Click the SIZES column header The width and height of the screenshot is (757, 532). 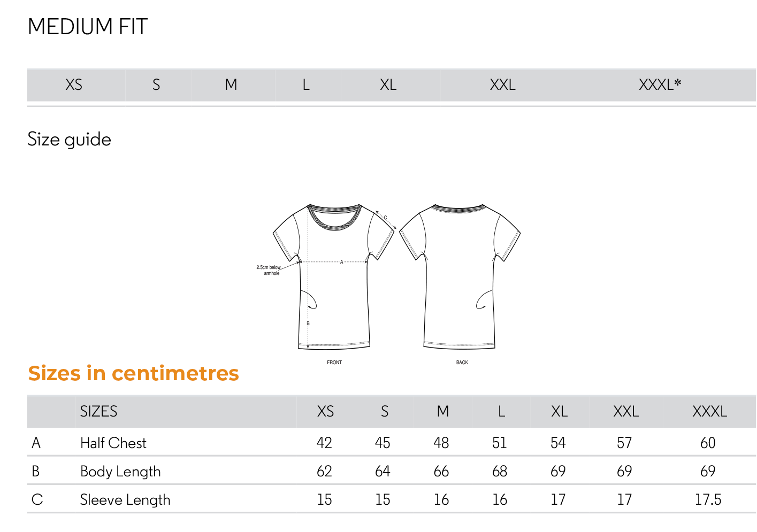point(98,411)
